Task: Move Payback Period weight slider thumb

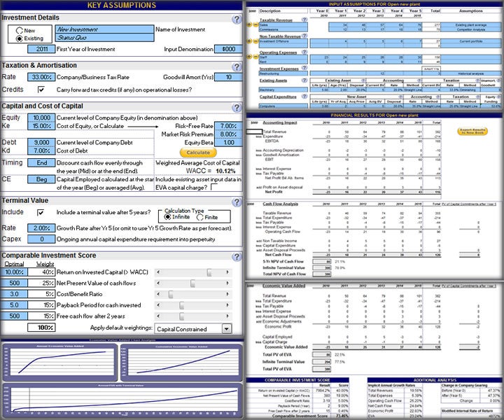Action: coord(181,305)
